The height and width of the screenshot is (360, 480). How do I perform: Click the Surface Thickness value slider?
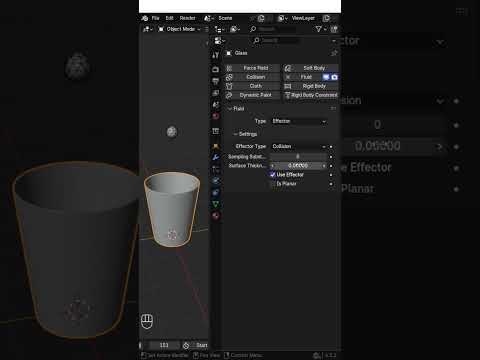coord(298,166)
